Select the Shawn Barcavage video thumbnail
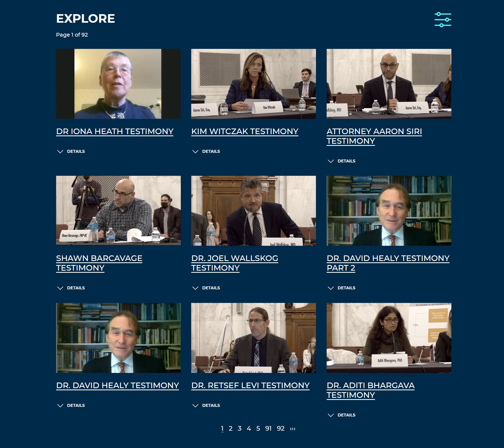The image size is (504, 448). pos(118,211)
